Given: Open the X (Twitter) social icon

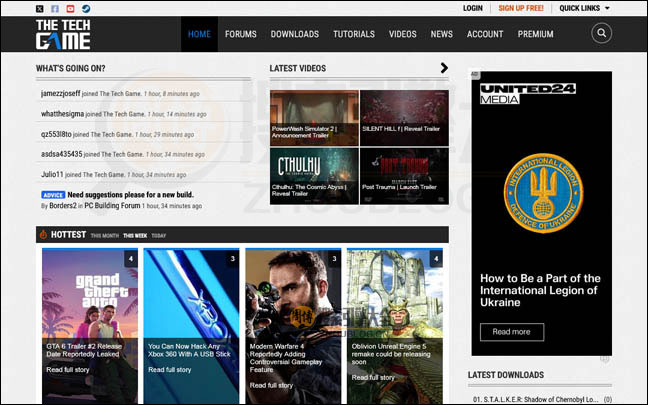Looking at the screenshot, I should click(x=39, y=8).
